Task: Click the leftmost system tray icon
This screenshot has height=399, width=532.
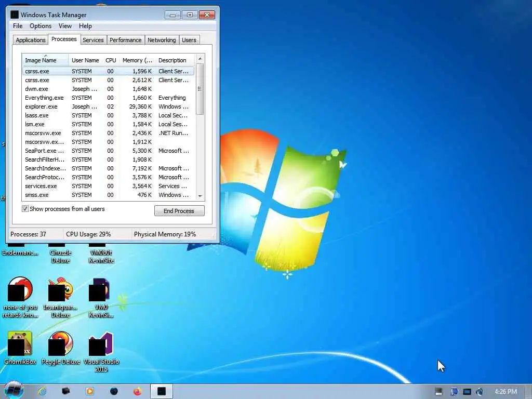Action: coord(438,392)
